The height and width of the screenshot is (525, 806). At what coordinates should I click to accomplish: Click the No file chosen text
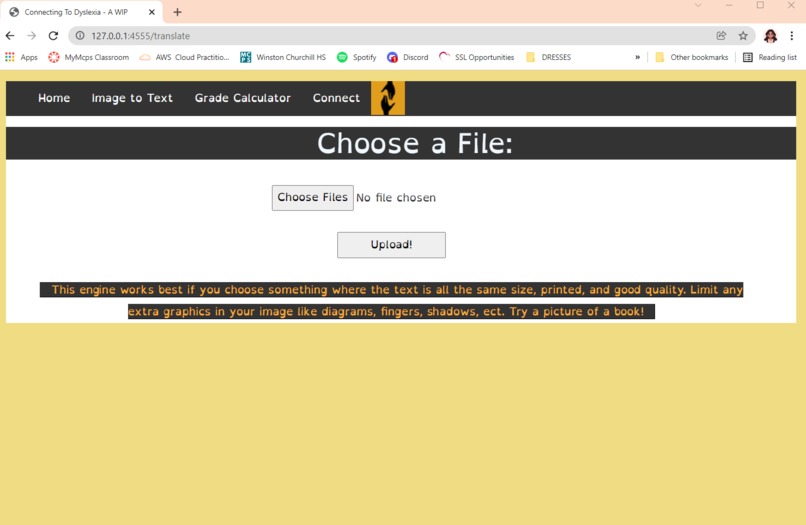click(x=396, y=197)
